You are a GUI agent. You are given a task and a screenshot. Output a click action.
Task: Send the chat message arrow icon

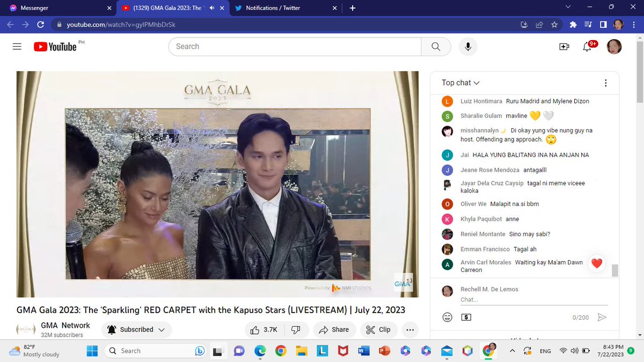602,317
